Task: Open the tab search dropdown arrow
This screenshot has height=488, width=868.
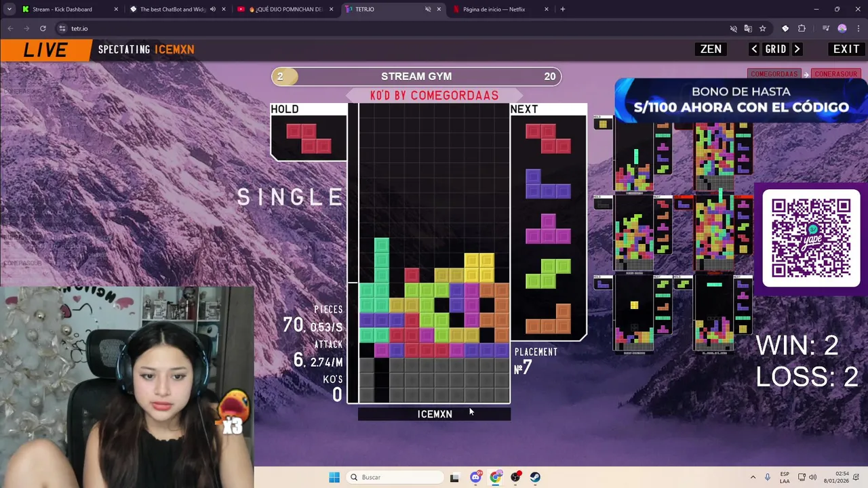Action: point(8,9)
